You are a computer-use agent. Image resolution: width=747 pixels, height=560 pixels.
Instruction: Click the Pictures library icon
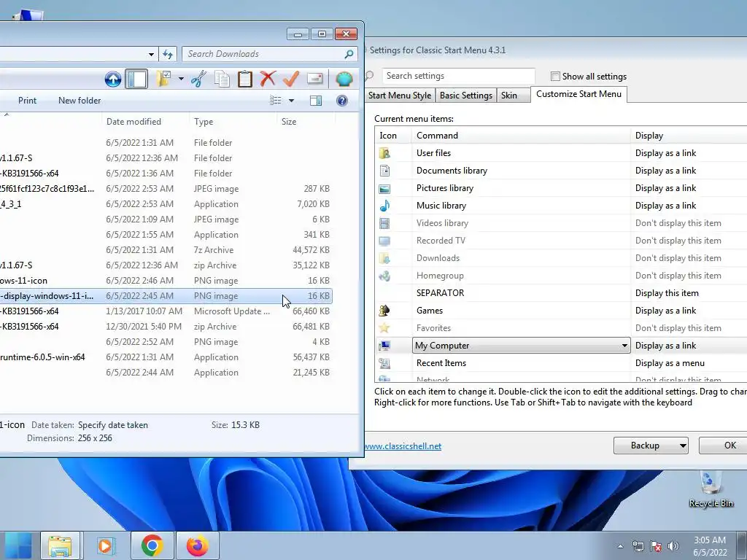(384, 189)
